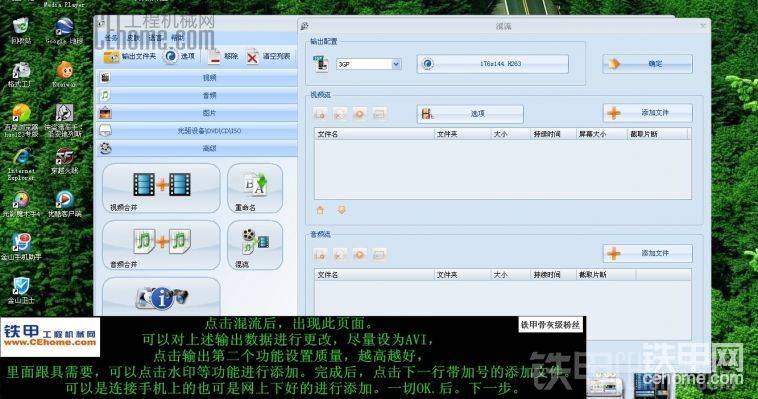Launch the 重命名 rename tool
Viewport: 758px width, 399px height.
(x=255, y=188)
